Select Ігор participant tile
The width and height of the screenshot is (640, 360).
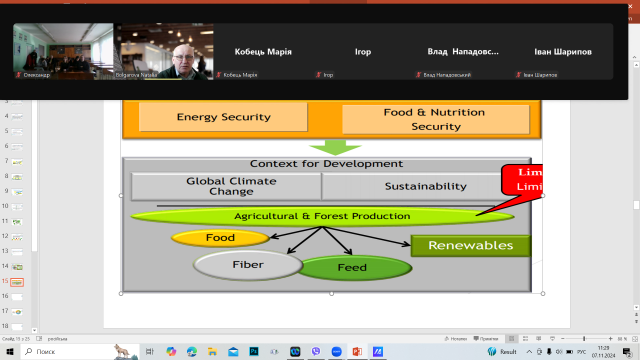363,51
